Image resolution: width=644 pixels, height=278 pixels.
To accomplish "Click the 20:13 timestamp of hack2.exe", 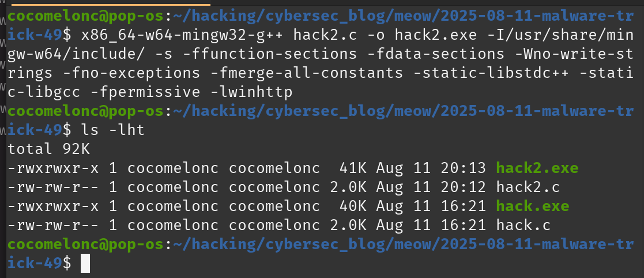I will point(464,168).
